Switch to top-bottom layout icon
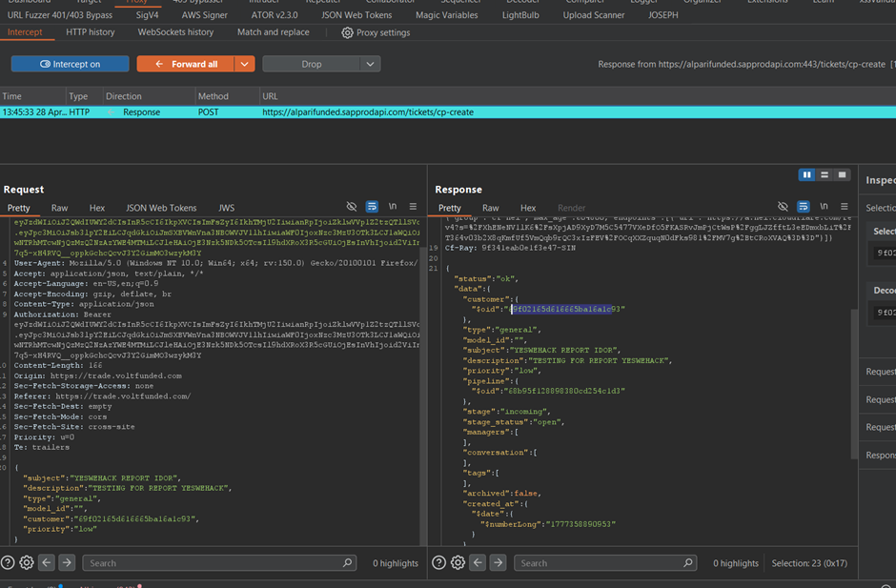The image size is (896, 588). coord(825,174)
